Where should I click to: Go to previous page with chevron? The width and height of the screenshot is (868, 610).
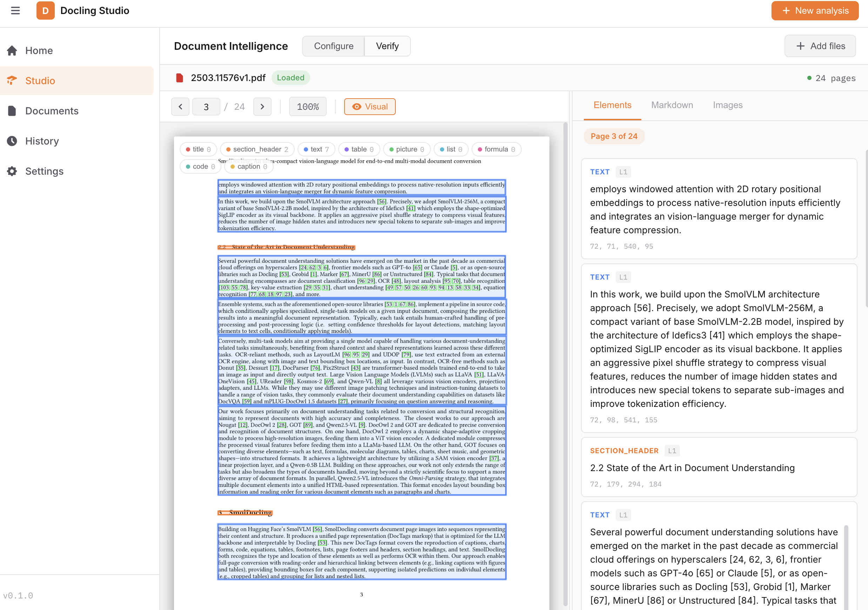click(x=180, y=107)
